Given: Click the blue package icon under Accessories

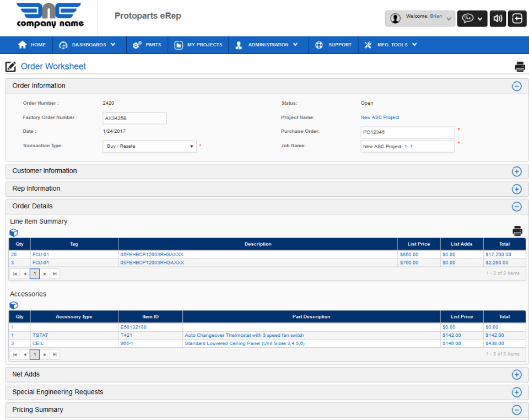Looking at the screenshot, I should tap(13, 305).
